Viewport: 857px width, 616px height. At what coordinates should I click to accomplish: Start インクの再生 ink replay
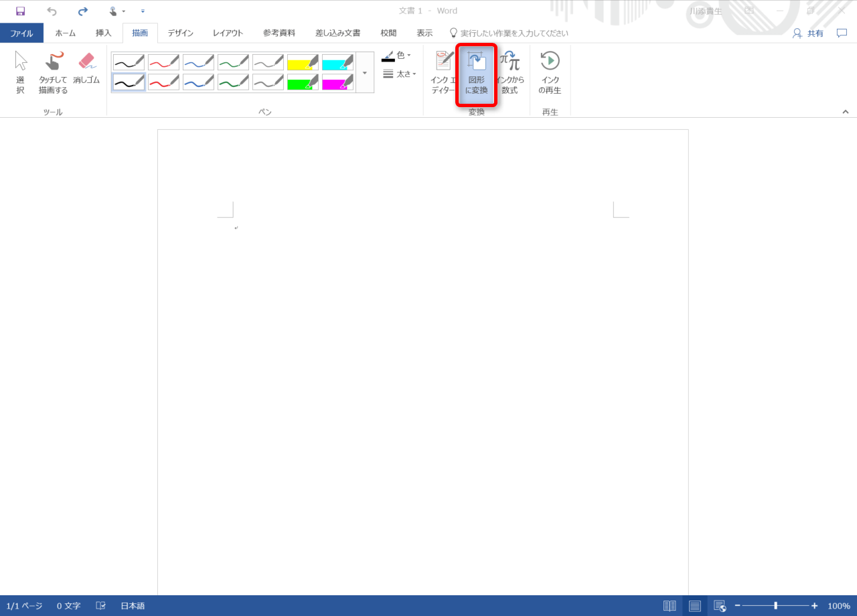click(x=550, y=72)
